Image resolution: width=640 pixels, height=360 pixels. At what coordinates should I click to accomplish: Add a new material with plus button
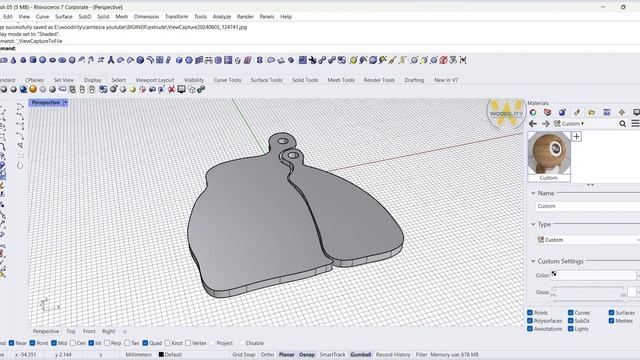pyautogui.click(x=576, y=136)
